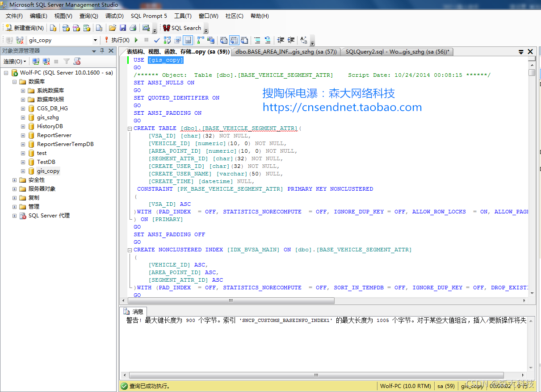
Task: Toggle the IntelliSense enabled button
Action: coord(188,40)
